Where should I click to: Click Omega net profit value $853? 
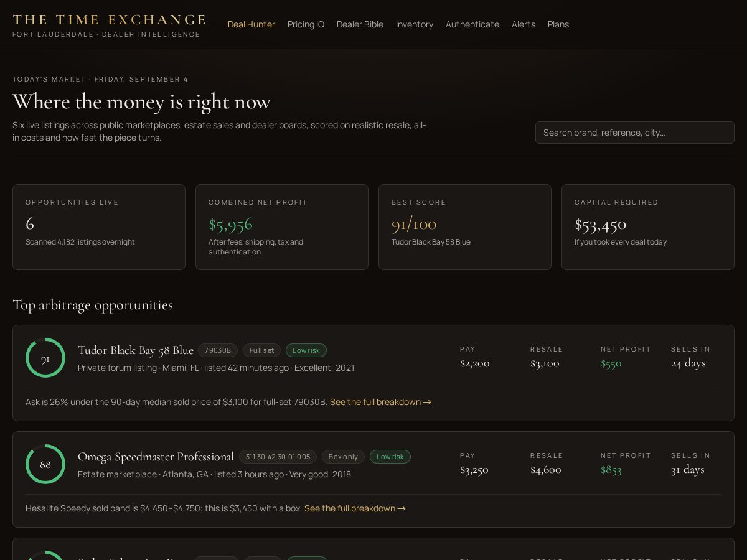[611, 470]
